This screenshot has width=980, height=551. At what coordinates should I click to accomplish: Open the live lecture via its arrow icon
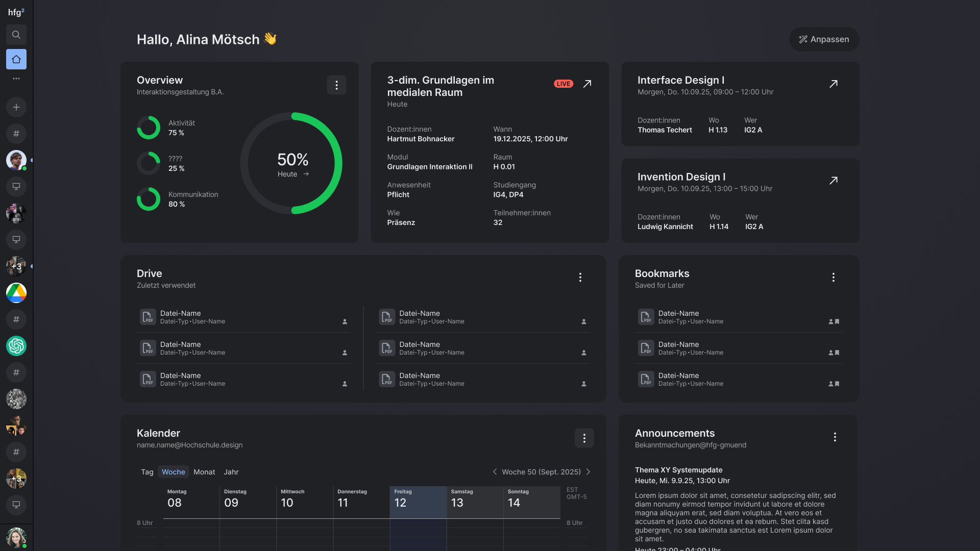[587, 83]
